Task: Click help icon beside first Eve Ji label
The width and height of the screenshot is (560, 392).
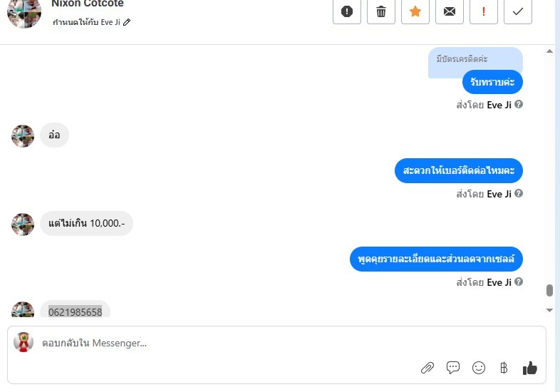Action: pyautogui.click(x=519, y=104)
